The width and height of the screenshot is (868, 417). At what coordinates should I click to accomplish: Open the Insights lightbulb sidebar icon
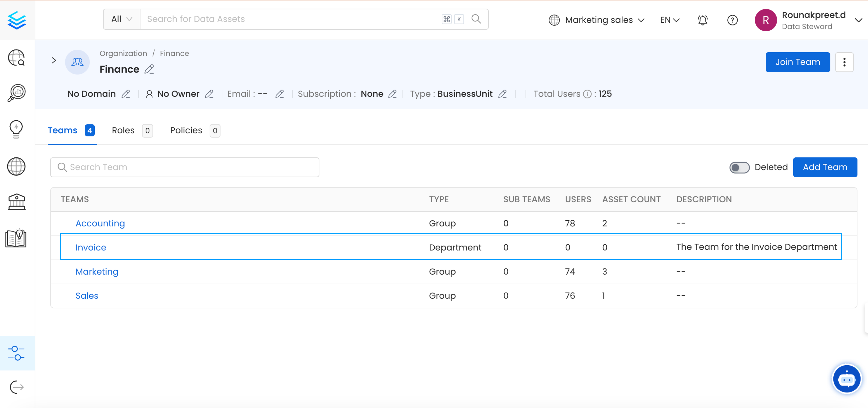coord(16,129)
